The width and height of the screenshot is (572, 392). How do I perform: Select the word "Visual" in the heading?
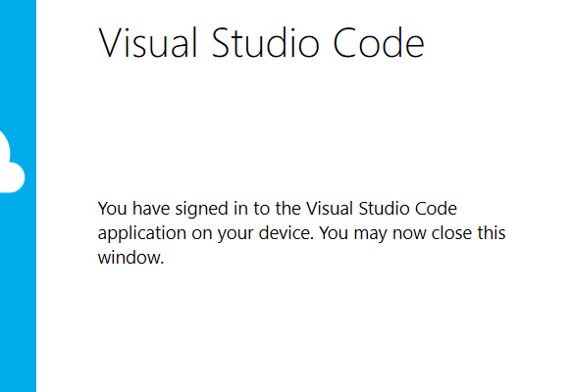coord(148,42)
